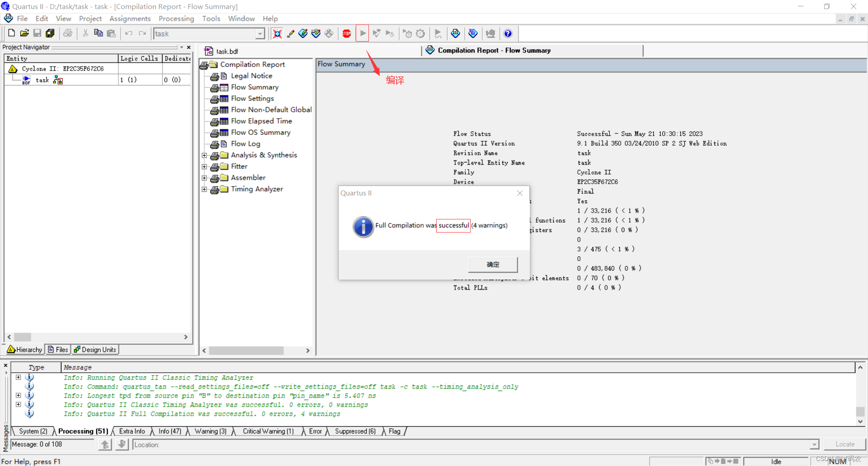Switch to the Files navigator tab
The image size is (868, 466).
pyautogui.click(x=58, y=350)
